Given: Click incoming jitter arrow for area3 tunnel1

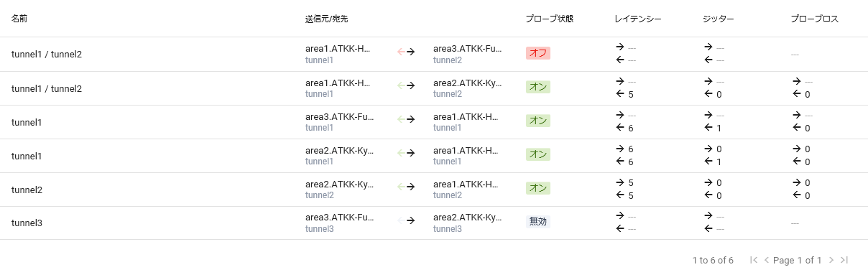Looking at the screenshot, I should point(708,128).
